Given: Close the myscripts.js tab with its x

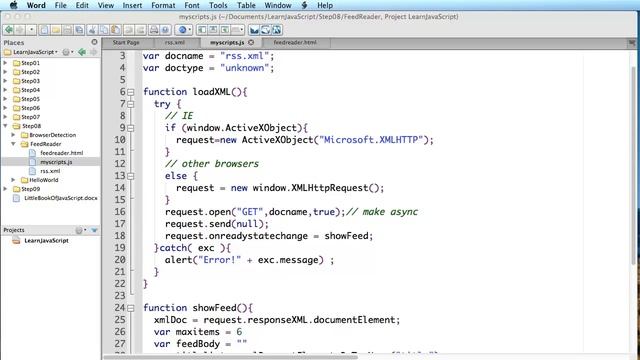Looking at the screenshot, I should [x=251, y=42].
